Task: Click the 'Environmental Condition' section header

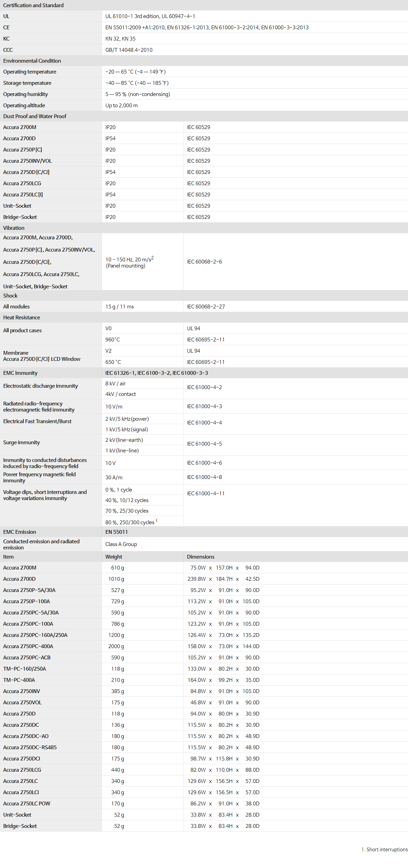Action: pyautogui.click(x=32, y=61)
